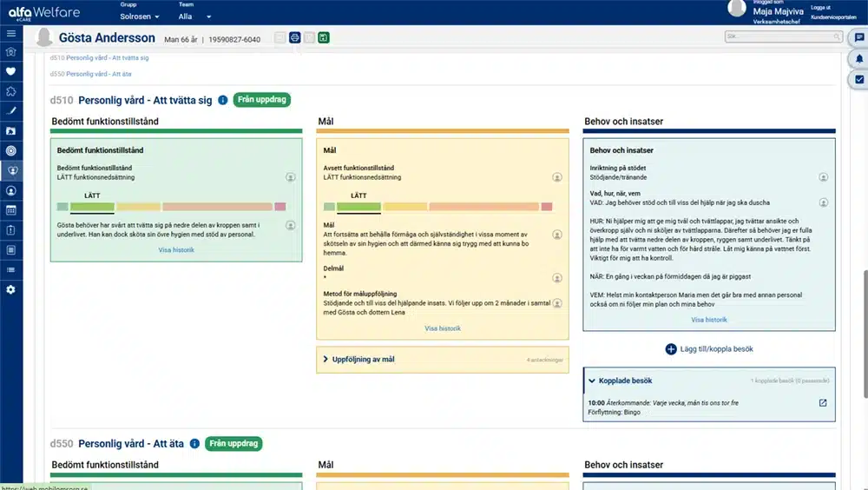The width and height of the screenshot is (868, 490).
Task: Click the person icon beside LÄTT funktionsnedsättning in Bedömt
Action: pyautogui.click(x=290, y=177)
